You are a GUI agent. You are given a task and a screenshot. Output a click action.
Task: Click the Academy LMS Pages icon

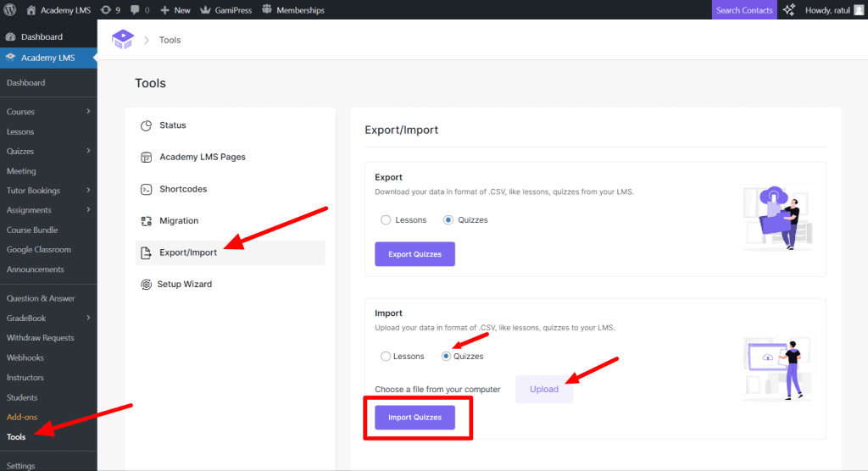146,158
